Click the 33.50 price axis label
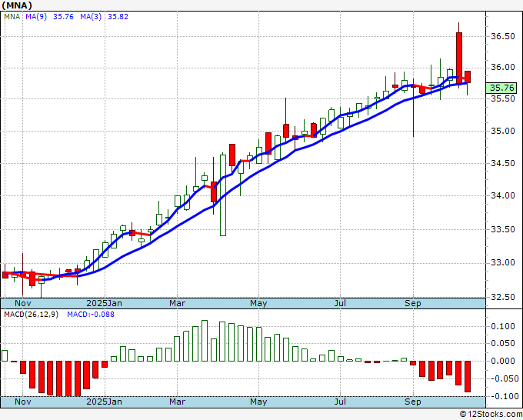The width and height of the screenshot is (523, 420). click(503, 229)
